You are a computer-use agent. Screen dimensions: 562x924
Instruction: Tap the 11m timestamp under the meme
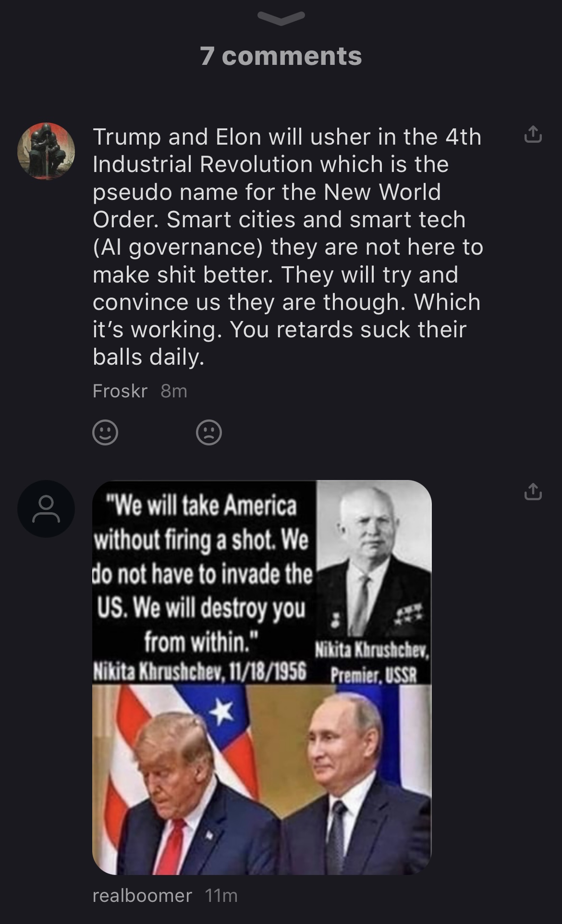(221, 896)
